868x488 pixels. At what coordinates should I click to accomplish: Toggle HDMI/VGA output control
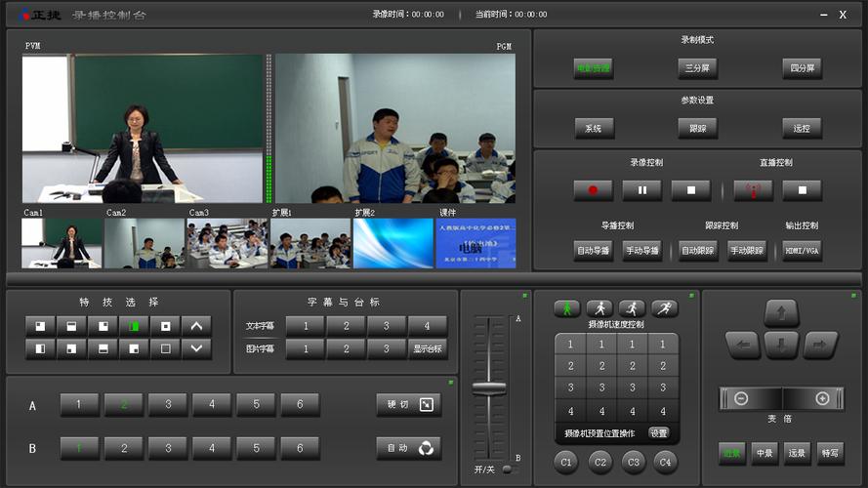tap(803, 251)
